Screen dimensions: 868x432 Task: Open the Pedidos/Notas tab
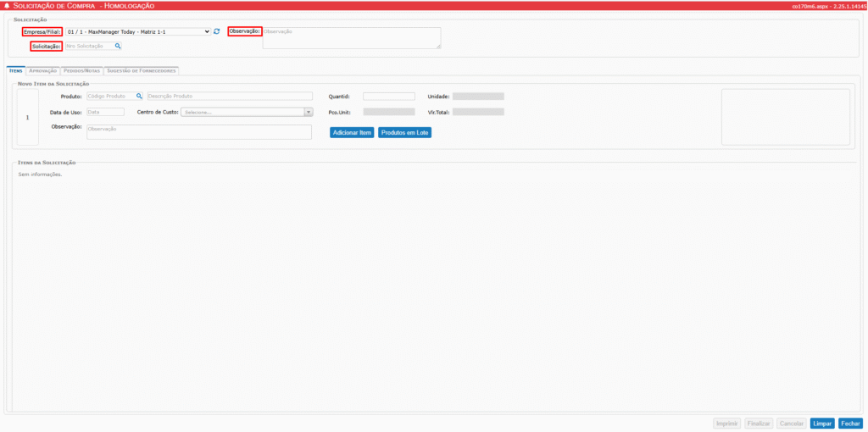(81, 71)
